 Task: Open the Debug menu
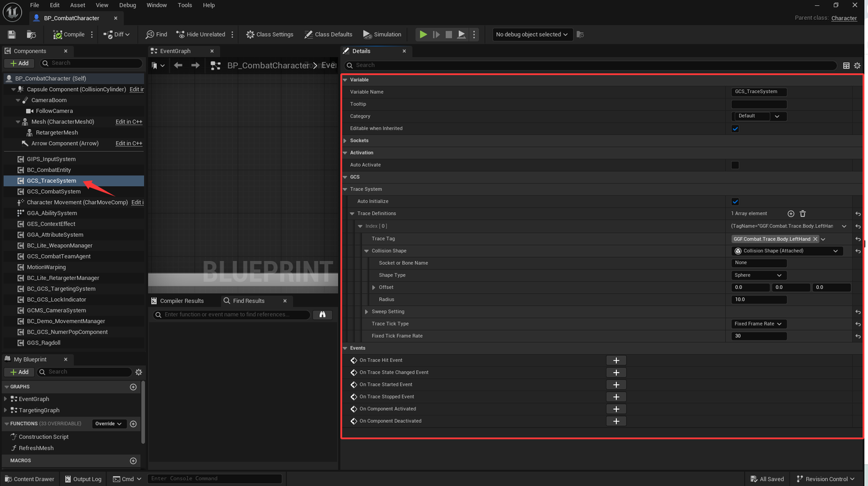pyautogui.click(x=128, y=5)
